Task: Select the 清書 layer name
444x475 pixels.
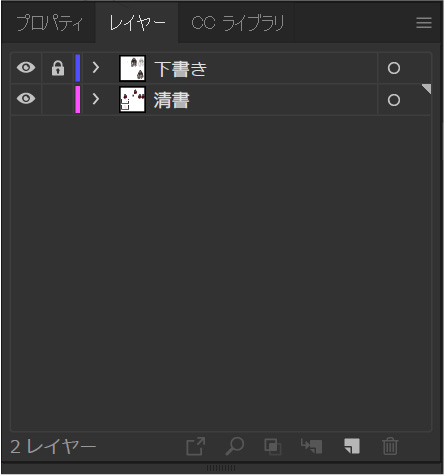Action: [171, 100]
